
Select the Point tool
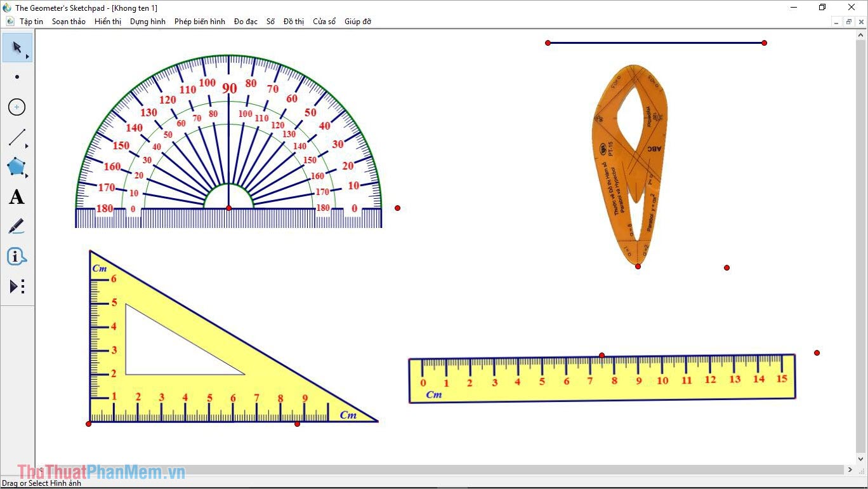click(16, 77)
